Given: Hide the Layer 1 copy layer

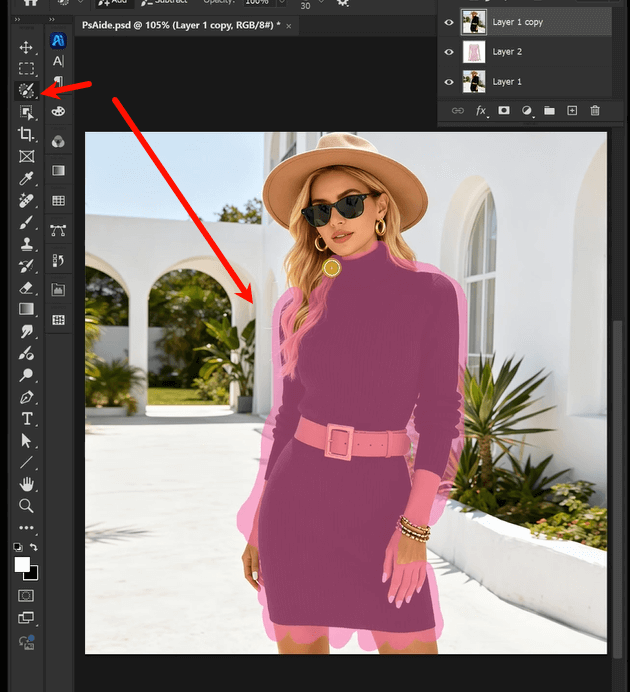Looking at the screenshot, I should tap(449, 22).
